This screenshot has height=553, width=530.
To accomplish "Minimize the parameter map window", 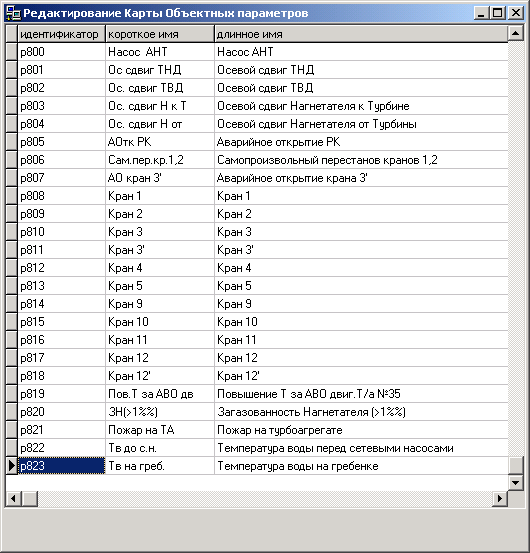I will pos(482,13).
